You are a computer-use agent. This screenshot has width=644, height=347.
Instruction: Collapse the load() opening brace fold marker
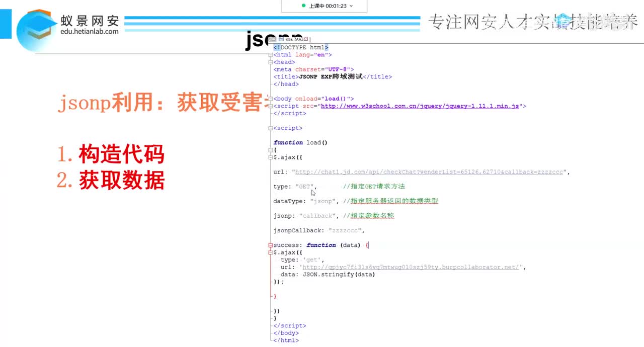pos(271,150)
